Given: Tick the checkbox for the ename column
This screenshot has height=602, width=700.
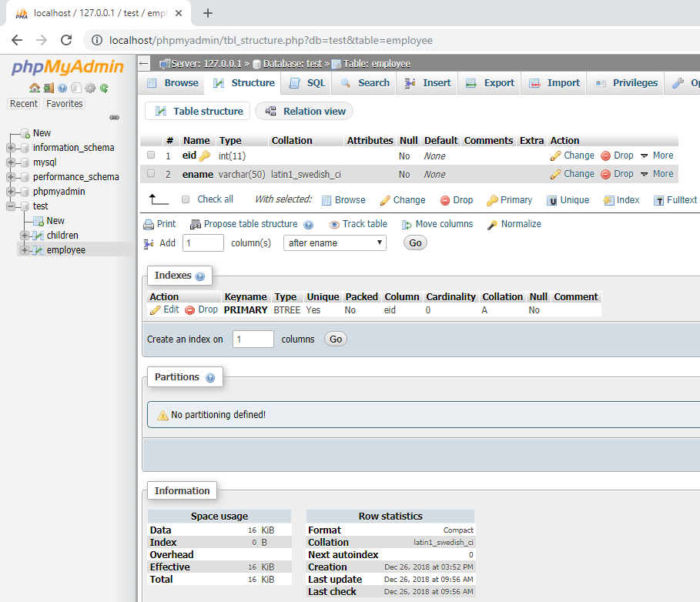Looking at the screenshot, I should pyautogui.click(x=151, y=174).
